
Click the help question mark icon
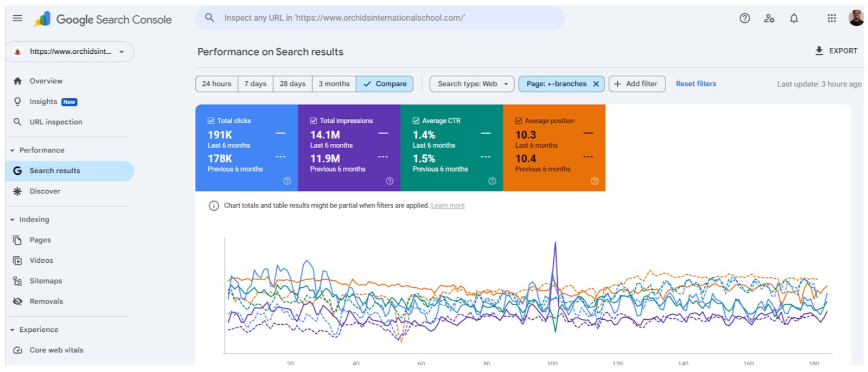(744, 18)
